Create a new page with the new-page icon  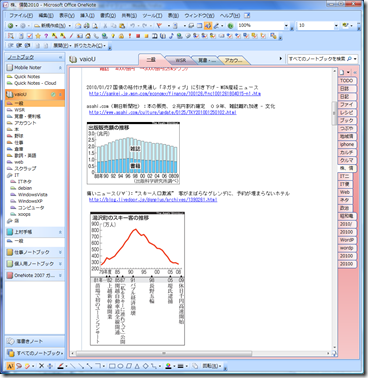pos(342,72)
